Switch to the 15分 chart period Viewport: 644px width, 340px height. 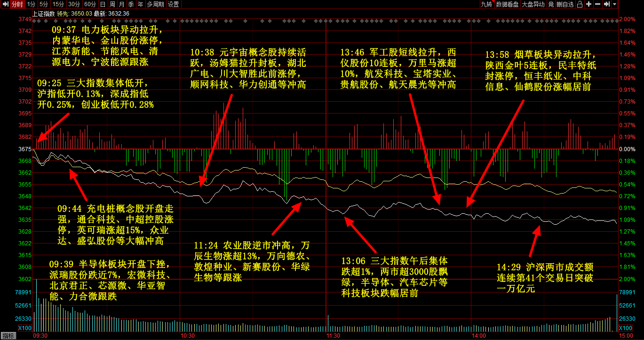[58, 4]
